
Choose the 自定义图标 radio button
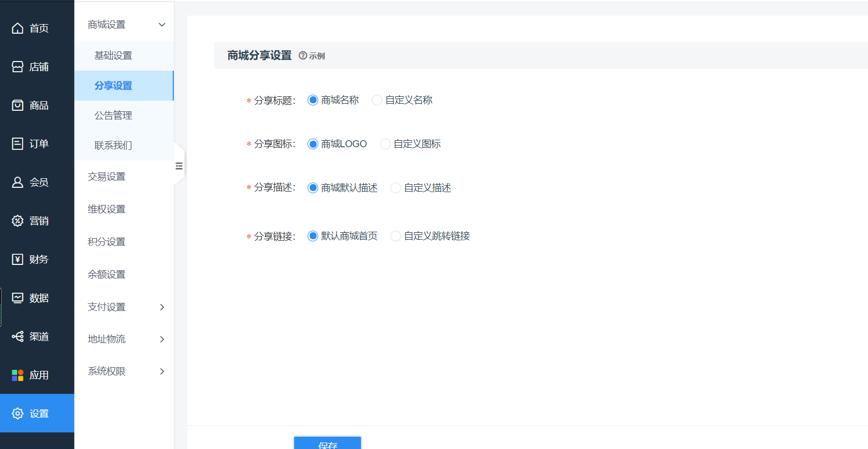click(x=386, y=144)
